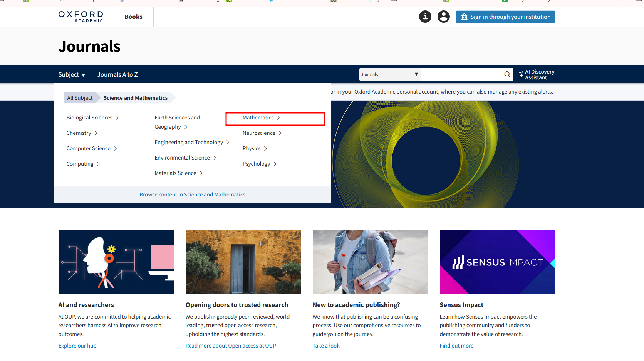The height and width of the screenshot is (361, 644).
Task: Expand the Neuroscience subject category
Action: [x=262, y=133]
